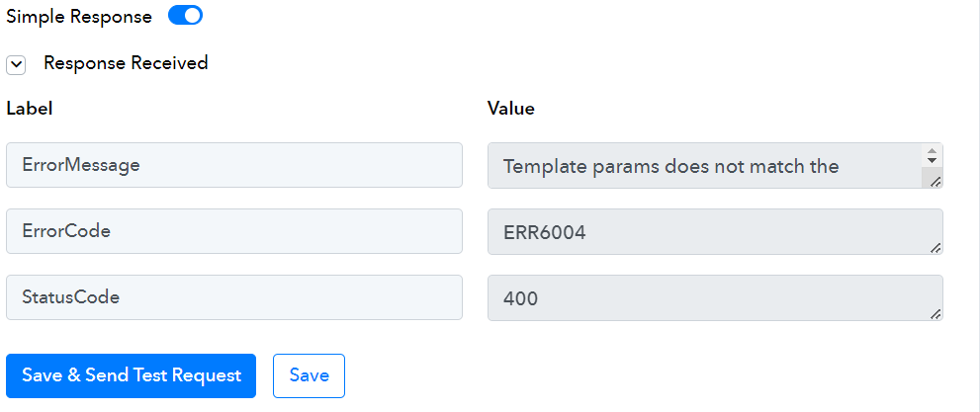Collapse the Response Received section
The image size is (980, 412).
tap(16, 65)
